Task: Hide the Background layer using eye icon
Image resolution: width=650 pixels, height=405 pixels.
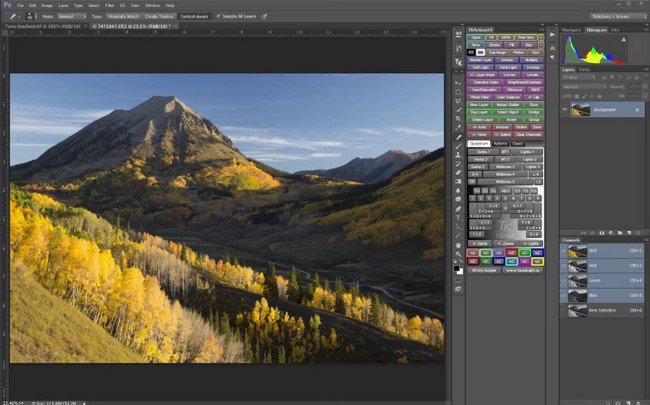Action: (566, 110)
